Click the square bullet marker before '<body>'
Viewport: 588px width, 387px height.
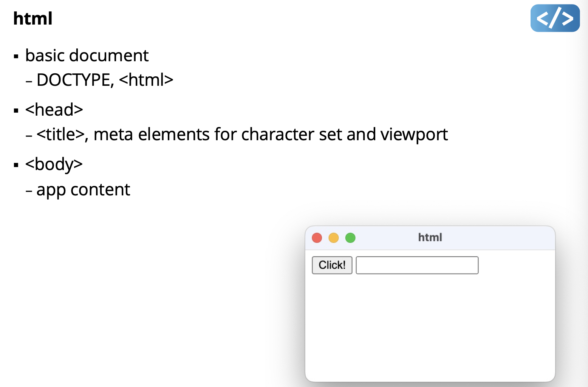point(16,165)
